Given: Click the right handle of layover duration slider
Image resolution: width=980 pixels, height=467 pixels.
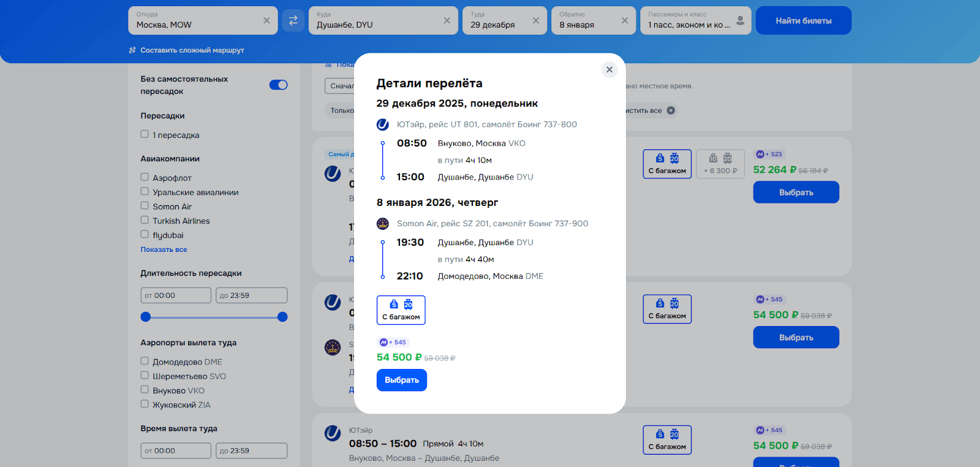Looking at the screenshot, I should click(282, 317).
